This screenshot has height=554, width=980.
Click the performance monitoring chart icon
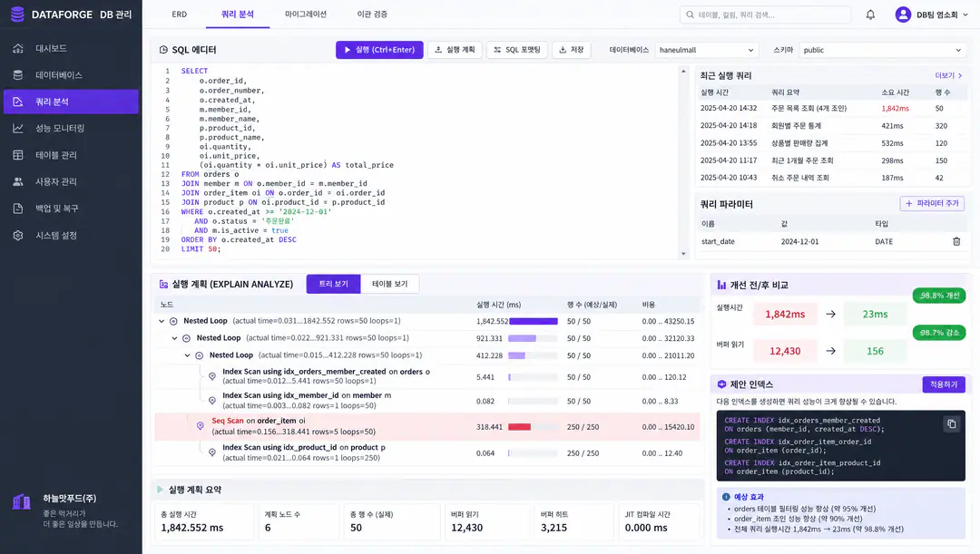pos(18,128)
